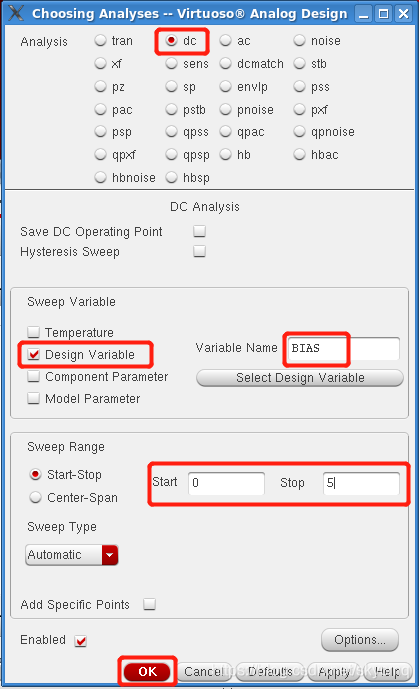Click the Start value input field
The width and height of the screenshot is (419, 689).
pyautogui.click(x=227, y=483)
